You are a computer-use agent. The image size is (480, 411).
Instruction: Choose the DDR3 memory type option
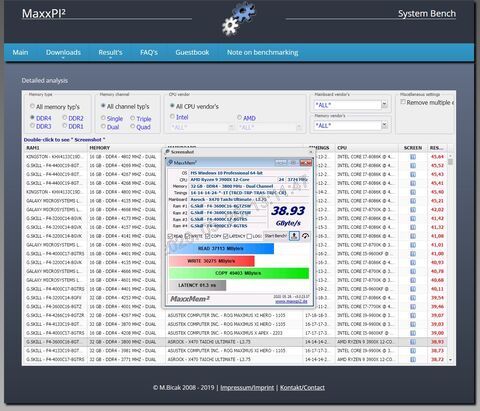(32, 126)
